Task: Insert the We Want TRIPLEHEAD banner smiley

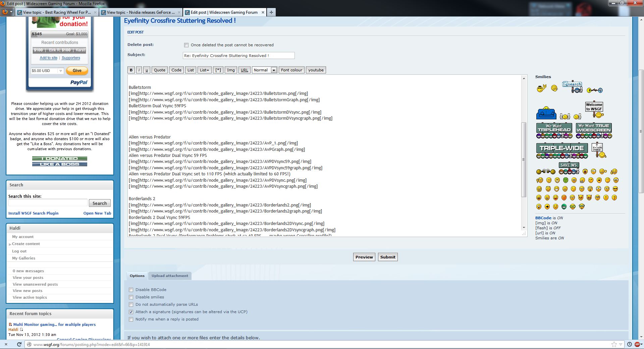Action: pos(554,131)
